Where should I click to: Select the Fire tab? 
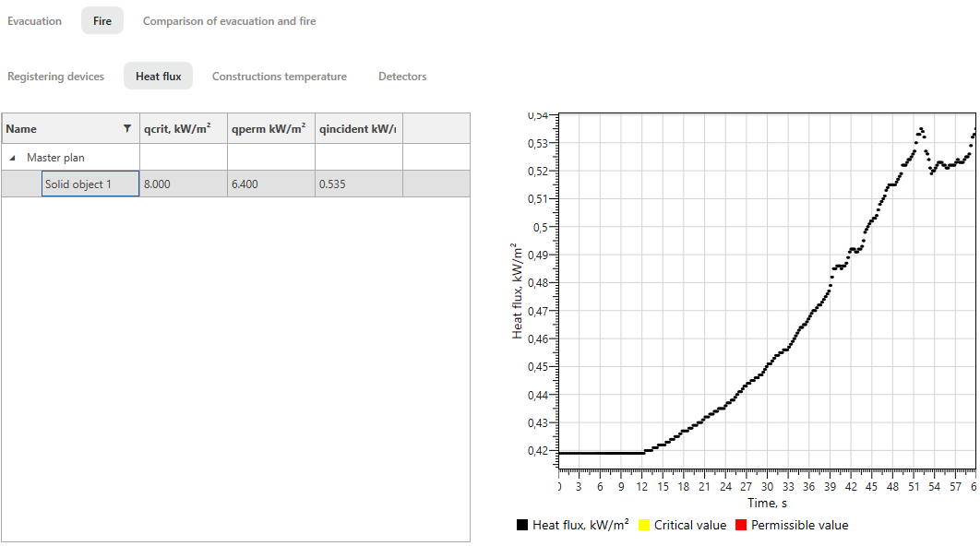click(102, 21)
